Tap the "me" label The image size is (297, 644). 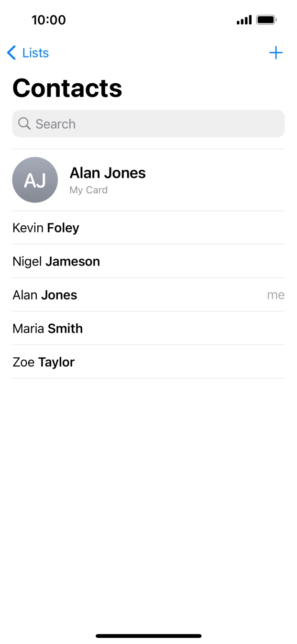point(275,295)
